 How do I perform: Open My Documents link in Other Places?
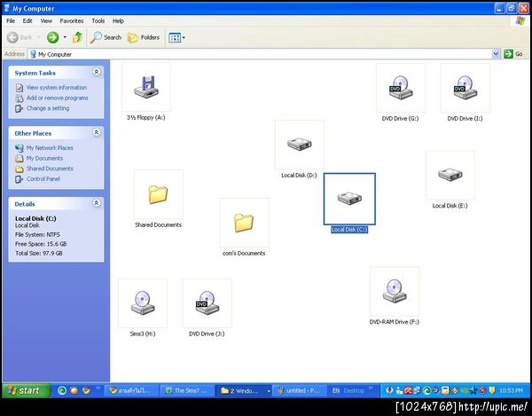click(44, 159)
